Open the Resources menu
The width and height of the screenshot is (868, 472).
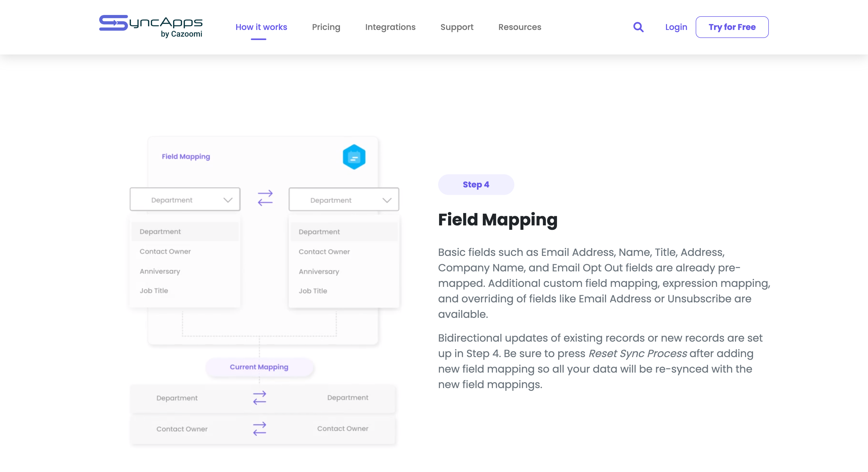coord(520,27)
